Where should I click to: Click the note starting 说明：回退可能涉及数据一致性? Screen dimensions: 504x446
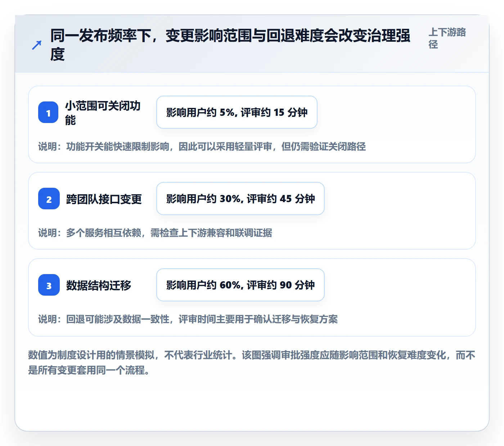188,319
